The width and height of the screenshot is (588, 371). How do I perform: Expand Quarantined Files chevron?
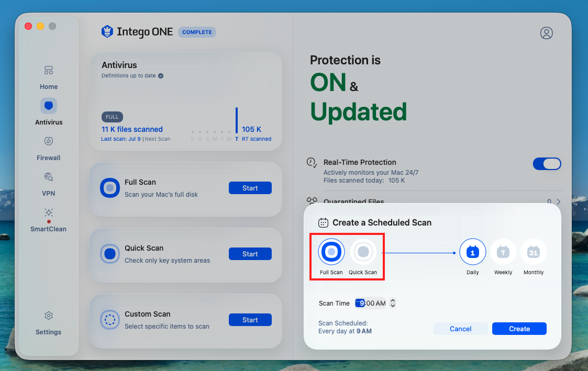(x=559, y=201)
